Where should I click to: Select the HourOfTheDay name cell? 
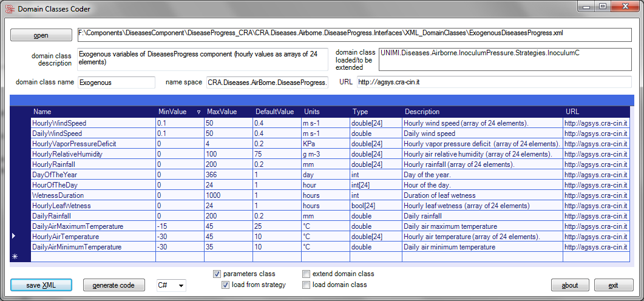(93, 185)
